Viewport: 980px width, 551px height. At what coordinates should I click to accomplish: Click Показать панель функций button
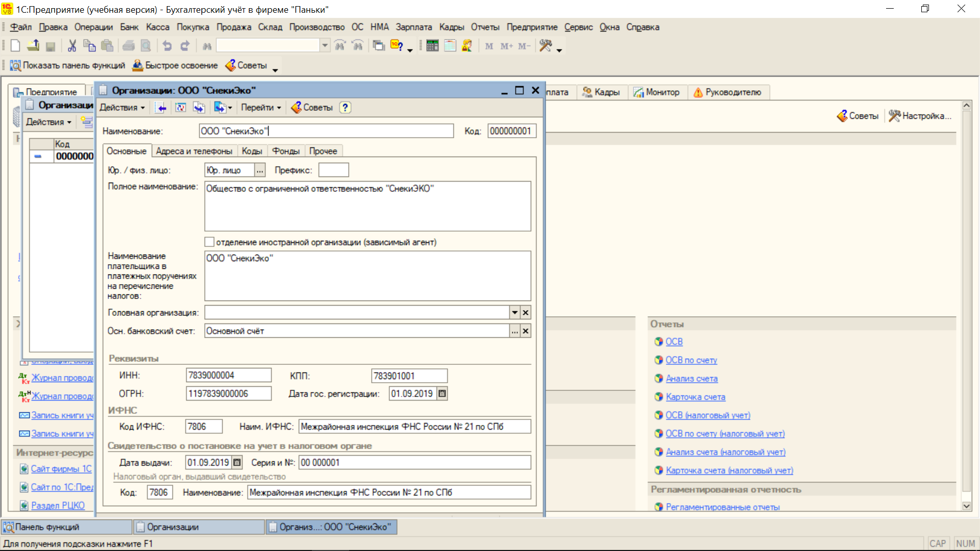67,65
